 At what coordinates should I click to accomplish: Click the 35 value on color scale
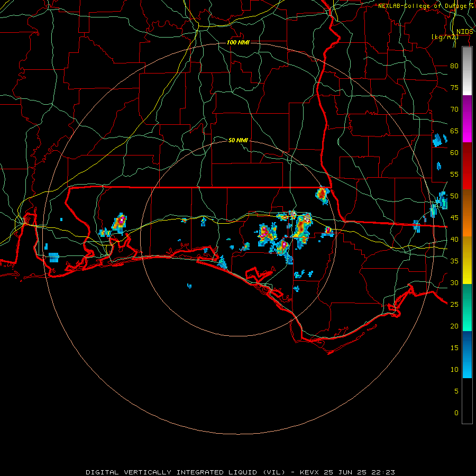[454, 261]
